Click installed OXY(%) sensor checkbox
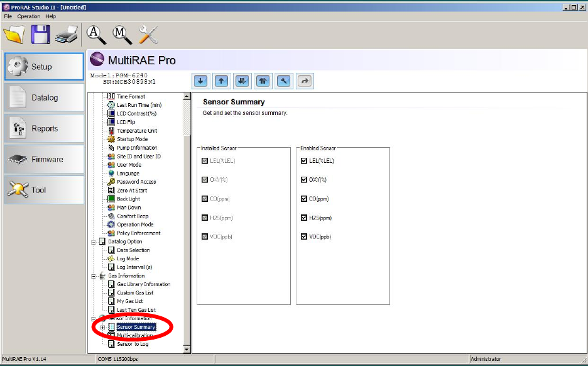Screen dimensions: 588x366 coord(205,180)
